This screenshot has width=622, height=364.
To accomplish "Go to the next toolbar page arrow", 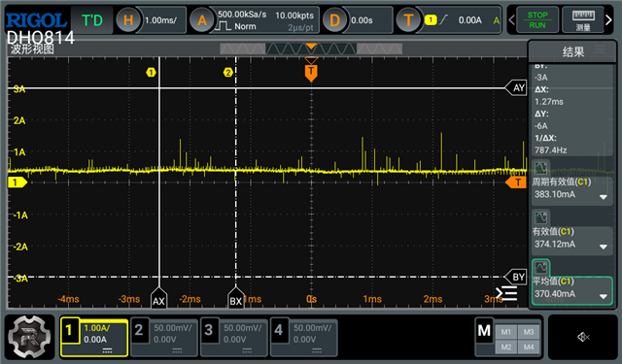I will pyautogui.click(x=608, y=19).
